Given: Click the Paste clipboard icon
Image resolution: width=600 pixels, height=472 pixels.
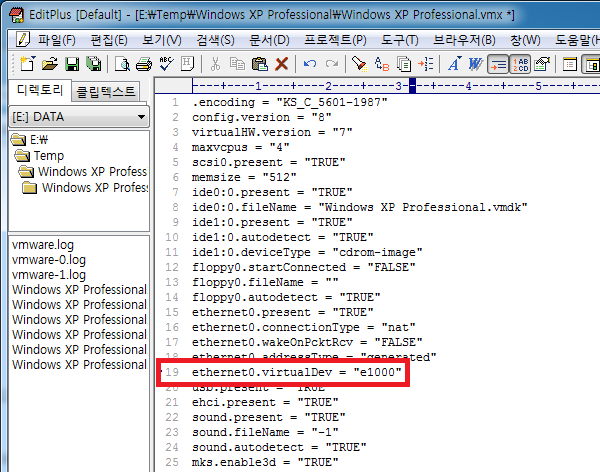Looking at the screenshot, I should 259,64.
